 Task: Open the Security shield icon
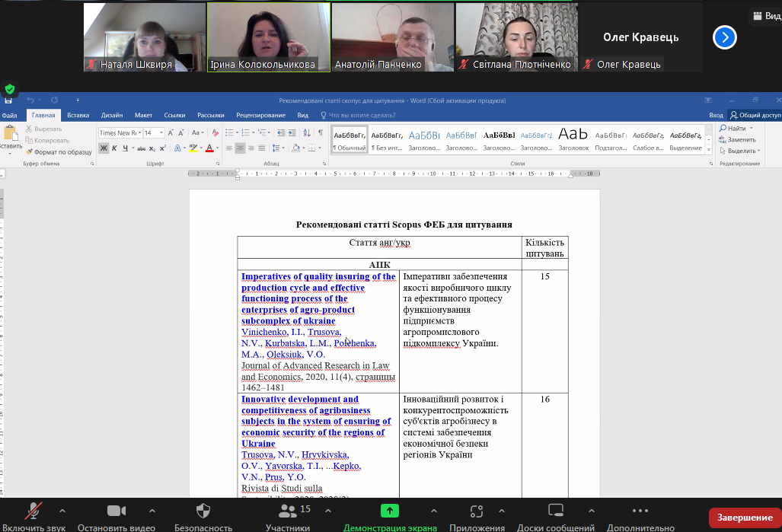[x=203, y=511]
